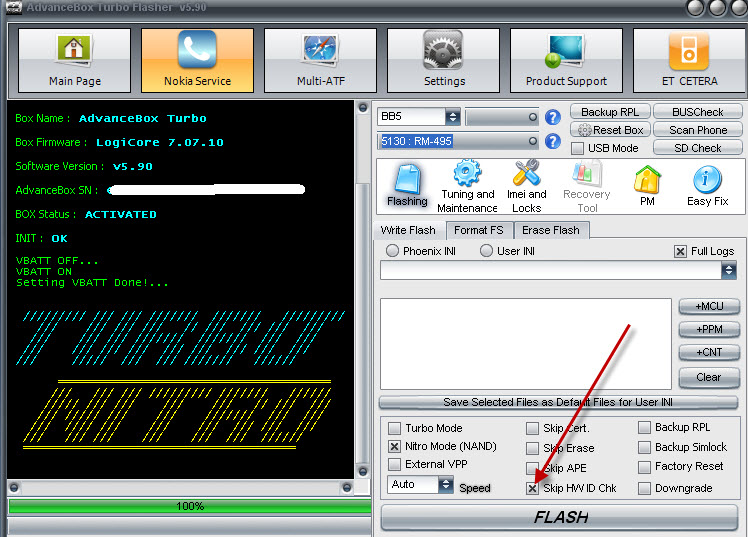This screenshot has width=748, height=537.
Task: Enable Backup RPL checkbox in flash options
Action: 644,427
